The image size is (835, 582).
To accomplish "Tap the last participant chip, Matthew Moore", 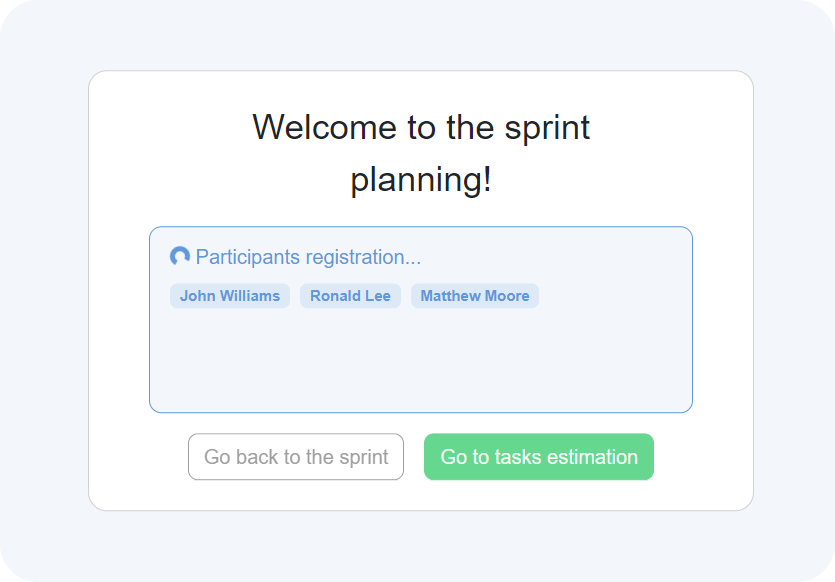I will click(x=475, y=296).
